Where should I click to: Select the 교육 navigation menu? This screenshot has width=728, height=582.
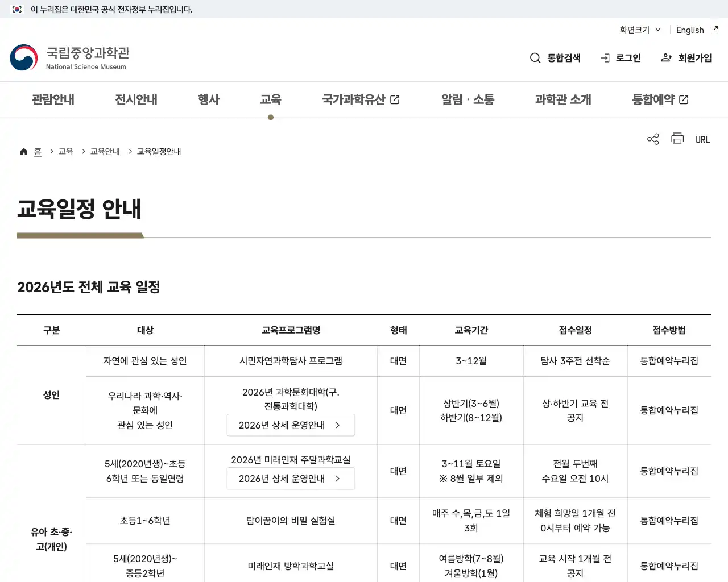271,99
